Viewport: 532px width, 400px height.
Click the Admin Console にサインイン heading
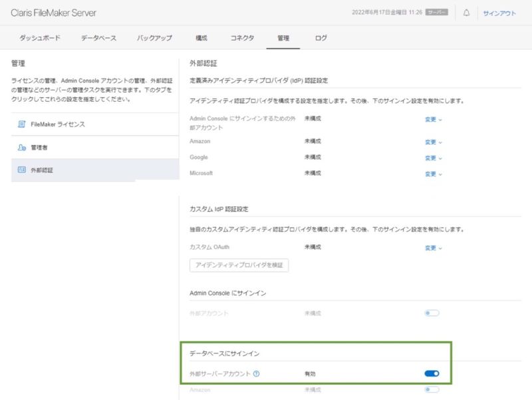(227, 293)
